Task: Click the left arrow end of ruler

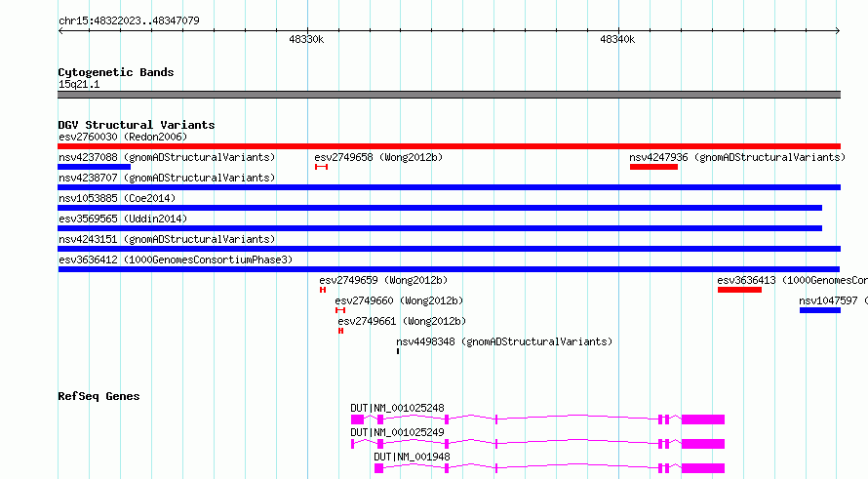Action: (x=60, y=31)
